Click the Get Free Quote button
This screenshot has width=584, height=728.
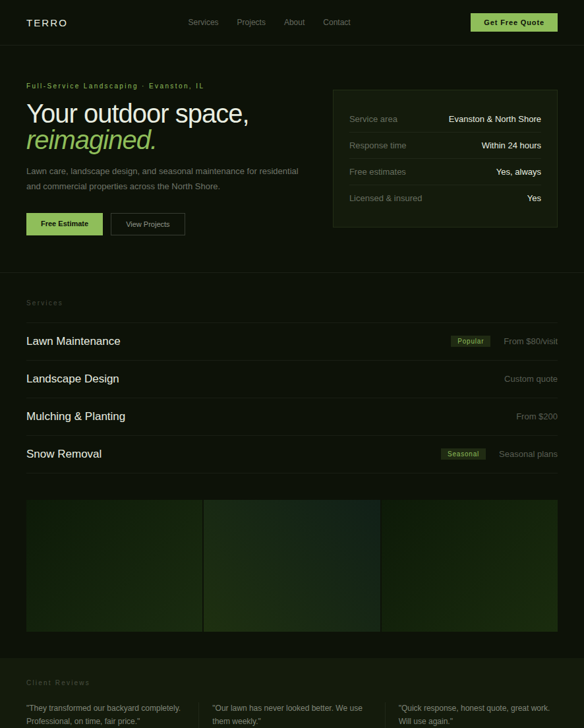click(514, 22)
